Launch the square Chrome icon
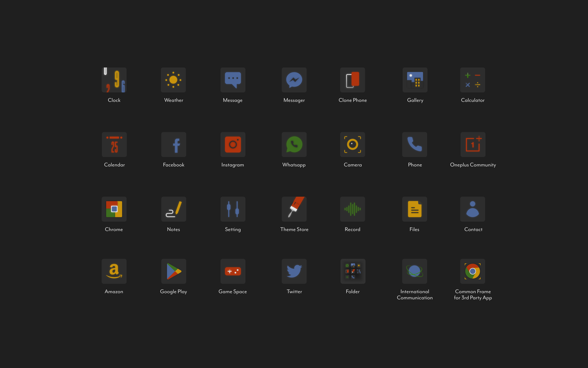The height and width of the screenshot is (368, 588). (x=114, y=209)
